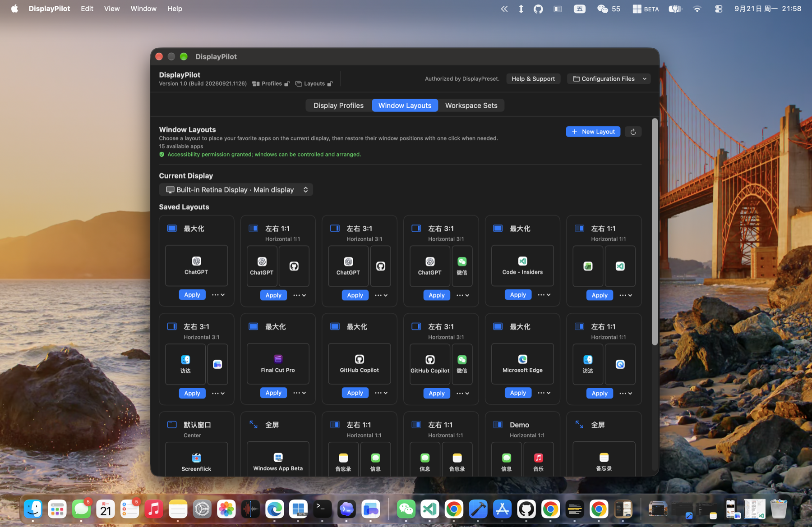Image resolution: width=812 pixels, height=527 pixels.
Task: Open Finder from the Dock
Action: [x=33, y=509]
